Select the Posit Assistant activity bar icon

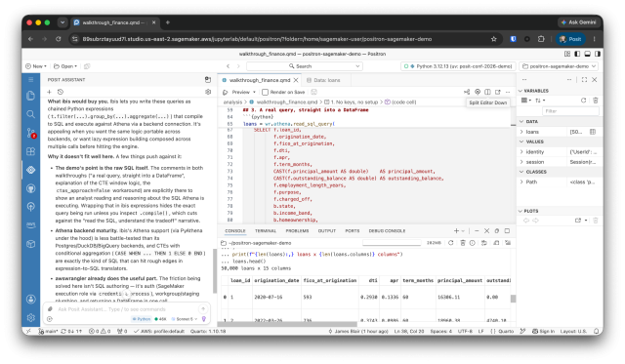30,170
